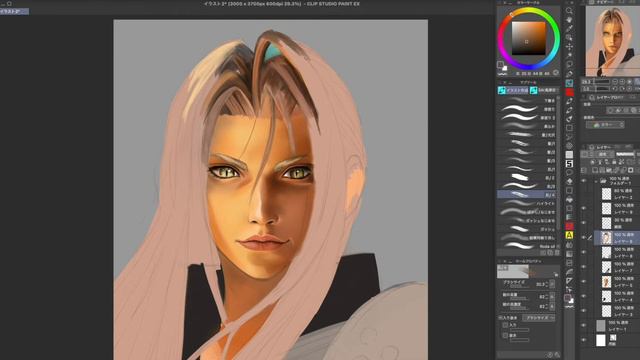Pick a shade in the color wheel square

pyautogui.click(x=529, y=38)
